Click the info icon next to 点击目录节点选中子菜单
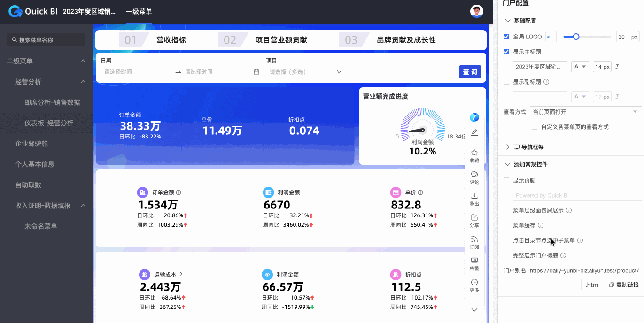 click(580, 240)
